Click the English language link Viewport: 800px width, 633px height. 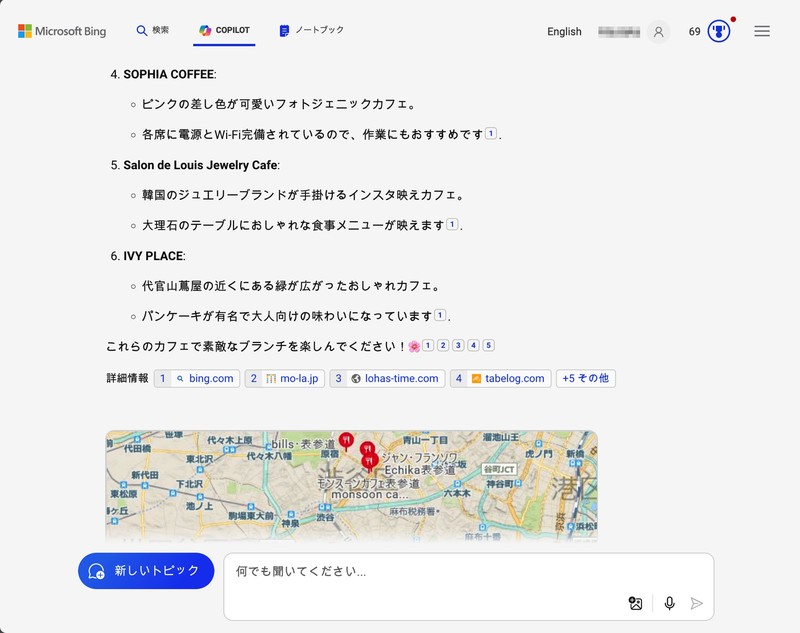click(x=564, y=32)
